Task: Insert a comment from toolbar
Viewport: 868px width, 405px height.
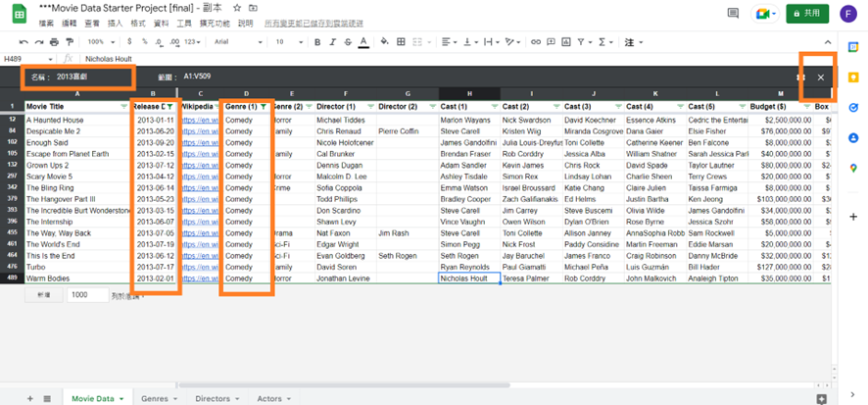Action: tap(551, 42)
